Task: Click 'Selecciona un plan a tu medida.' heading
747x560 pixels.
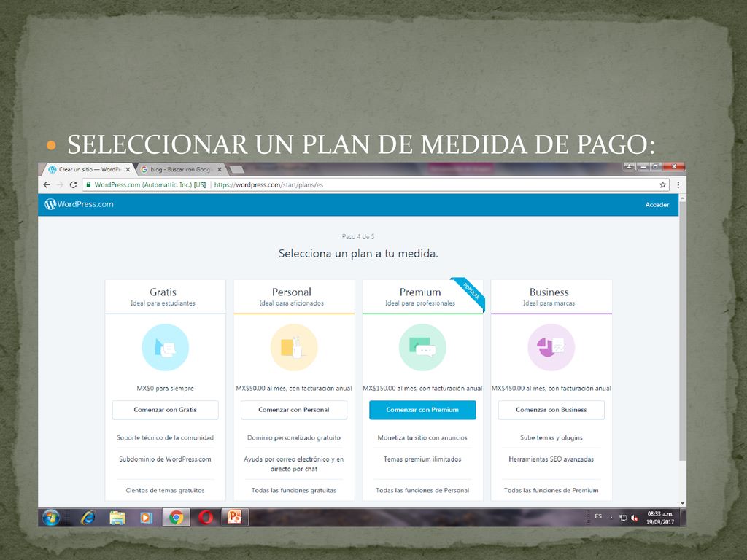Action: click(358, 253)
